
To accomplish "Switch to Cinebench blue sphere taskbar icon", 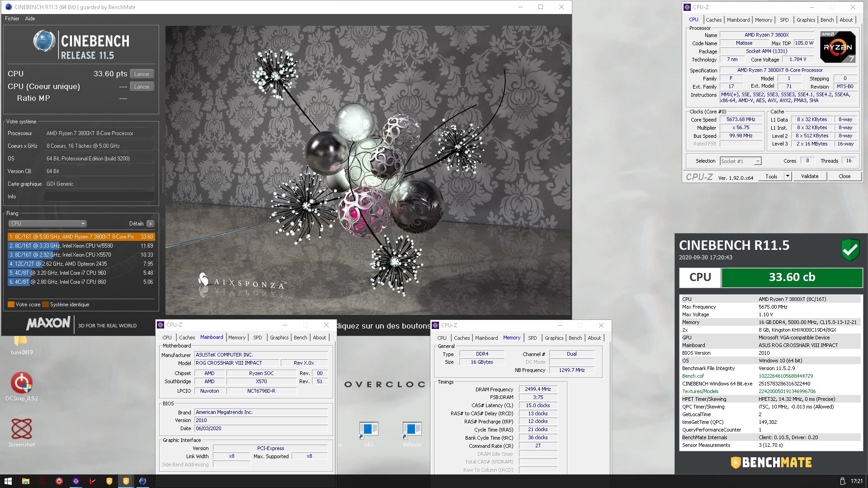I will point(142,481).
